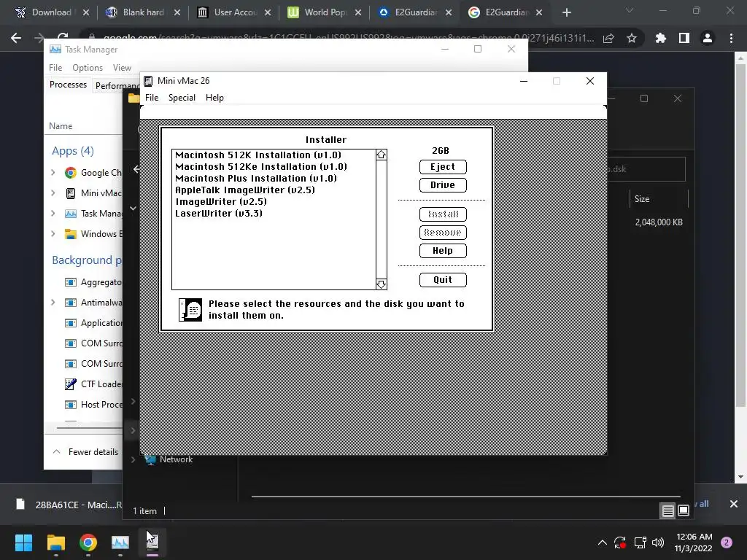Switch to World Pop browser tab

325,12
